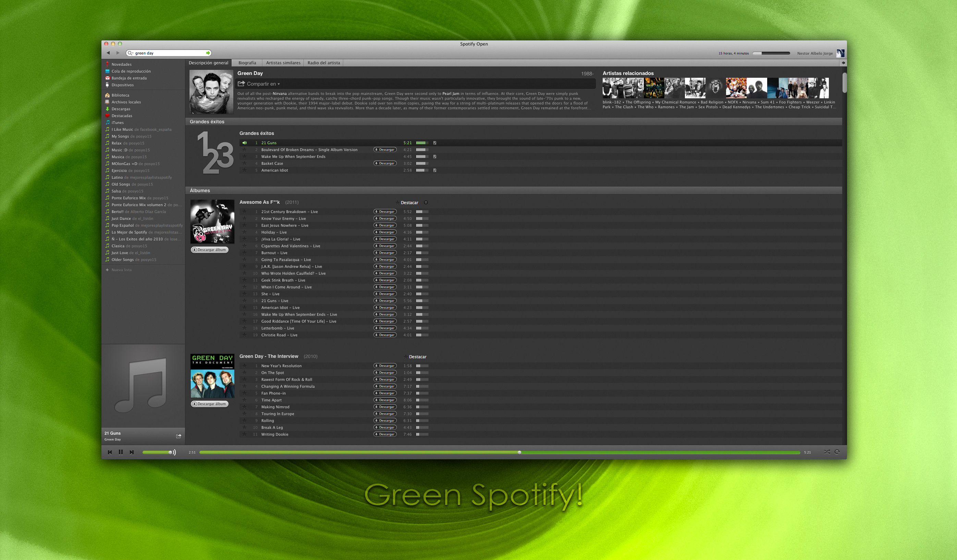Share the now-playing song 21 Guns
This screenshot has height=560, width=957.
coord(179,436)
